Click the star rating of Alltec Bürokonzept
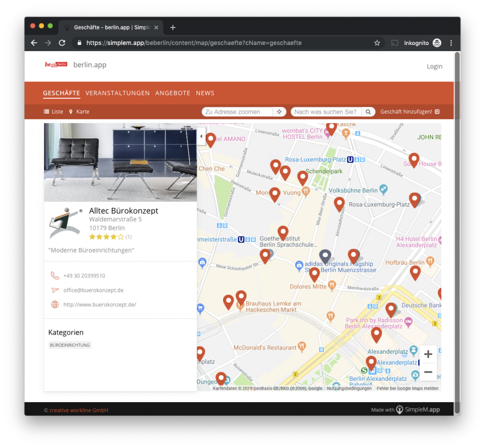 pyautogui.click(x=107, y=237)
